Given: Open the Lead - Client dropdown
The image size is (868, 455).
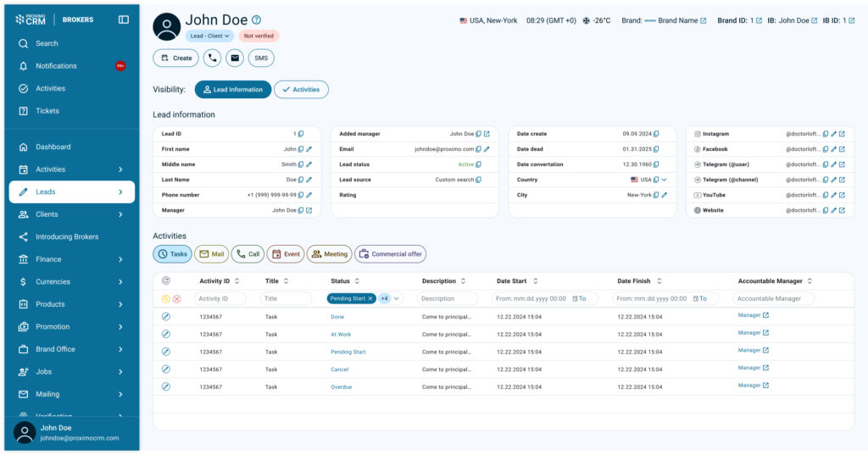Looking at the screenshot, I should 209,36.
